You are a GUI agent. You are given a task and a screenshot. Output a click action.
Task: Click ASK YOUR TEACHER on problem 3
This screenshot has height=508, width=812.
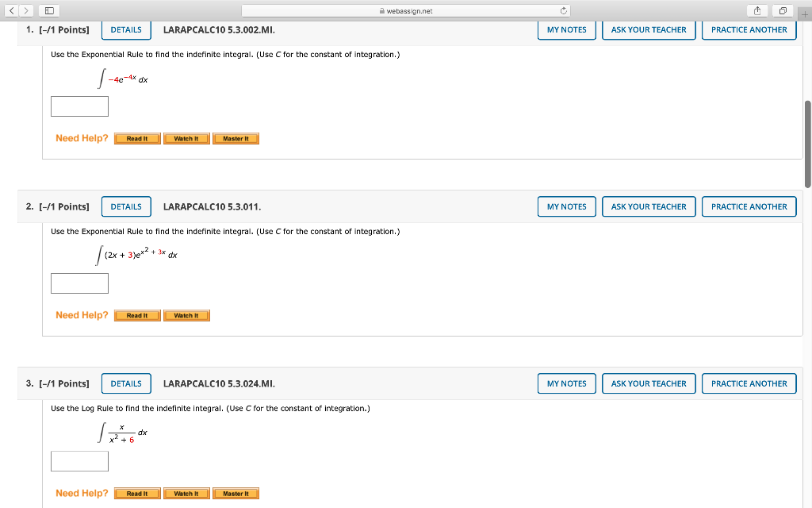(649, 383)
